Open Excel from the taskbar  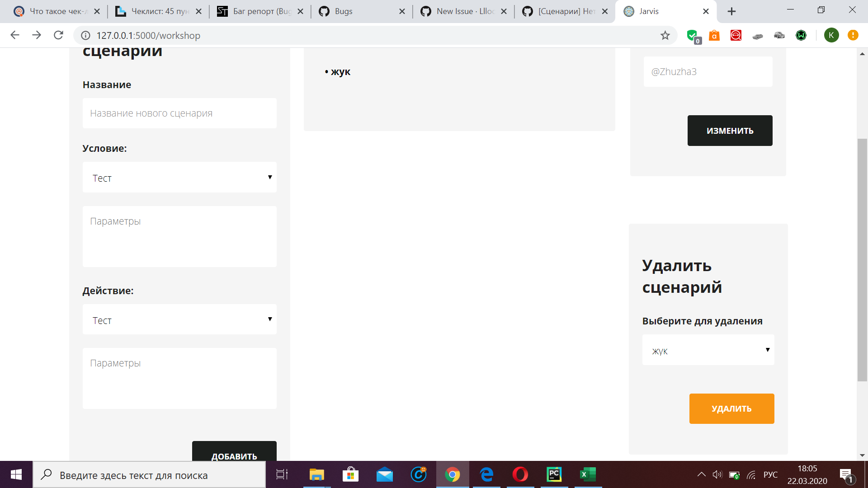click(x=588, y=474)
